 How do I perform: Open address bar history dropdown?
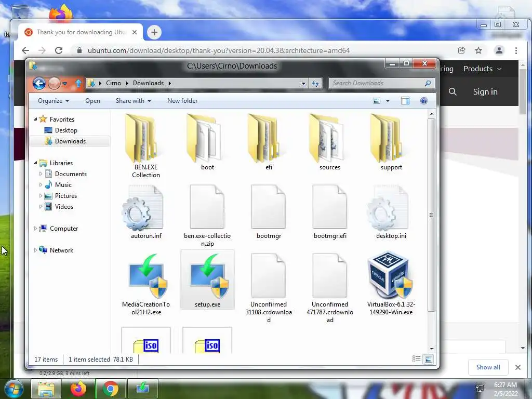[x=303, y=83]
